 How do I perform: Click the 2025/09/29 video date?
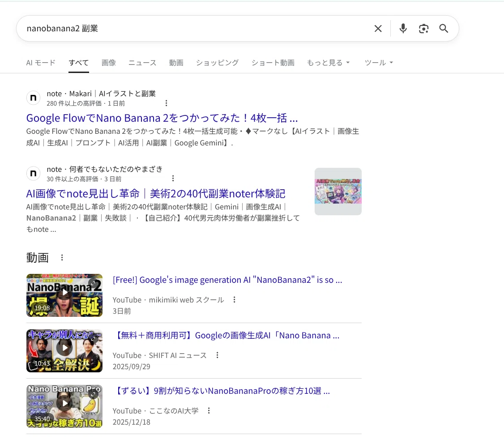(x=132, y=367)
